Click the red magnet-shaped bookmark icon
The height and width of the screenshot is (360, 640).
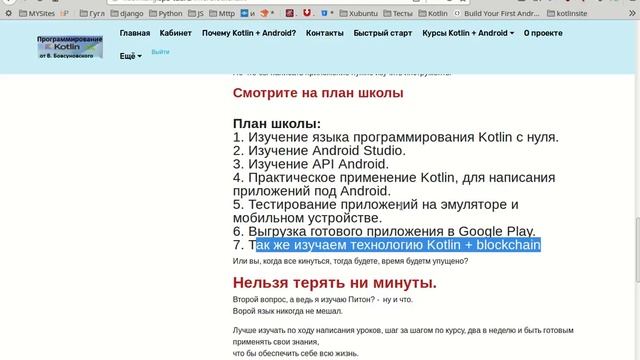pyautogui.click(x=307, y=13)
